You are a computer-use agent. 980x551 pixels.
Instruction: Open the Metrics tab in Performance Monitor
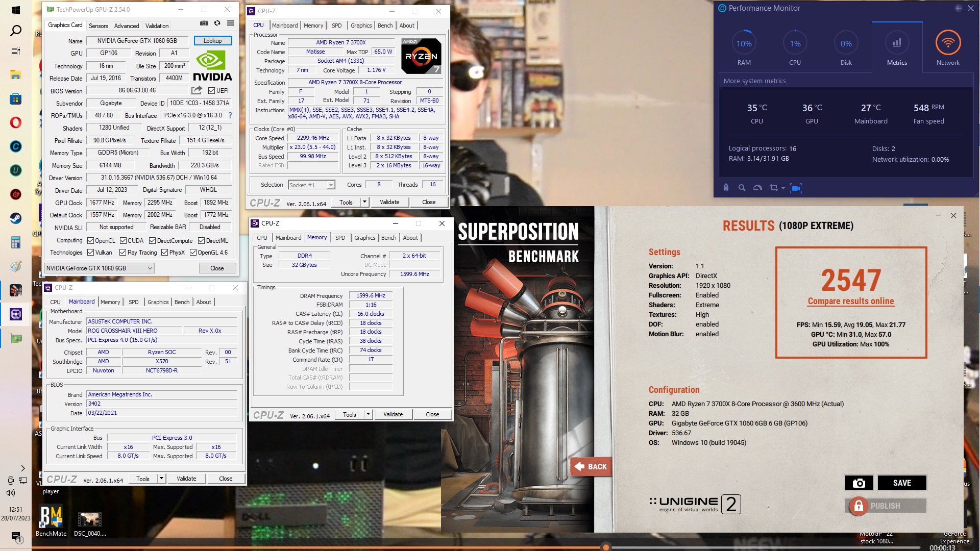click(x=897, y=47)
